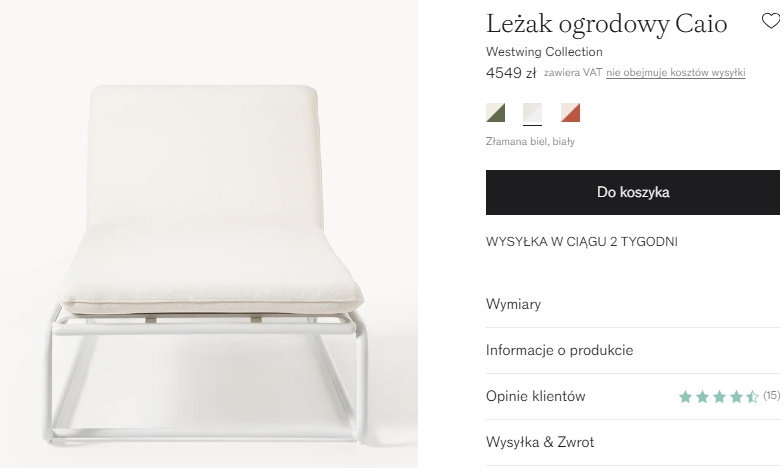Select the off-white color swatch
The width and height of the screenshot is (784, 468).
pyautogui.click(x=532, y=112)
